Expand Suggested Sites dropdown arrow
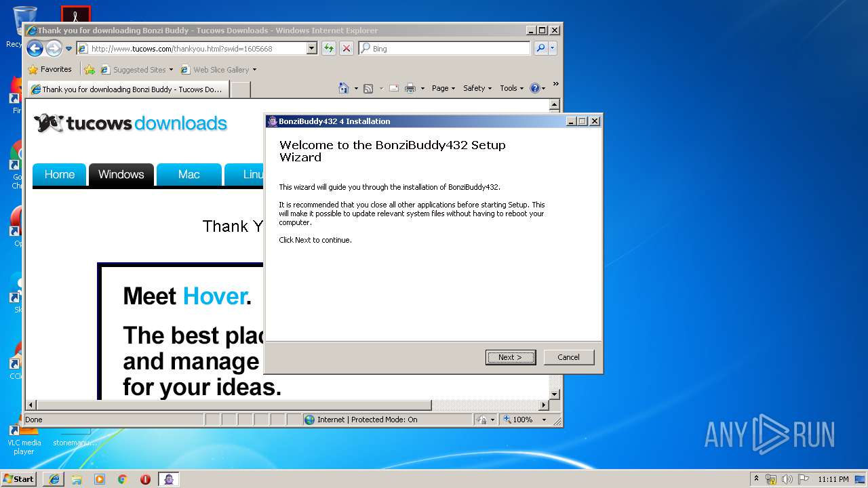Viewport: 868px width, 488px height. point(171,70)
